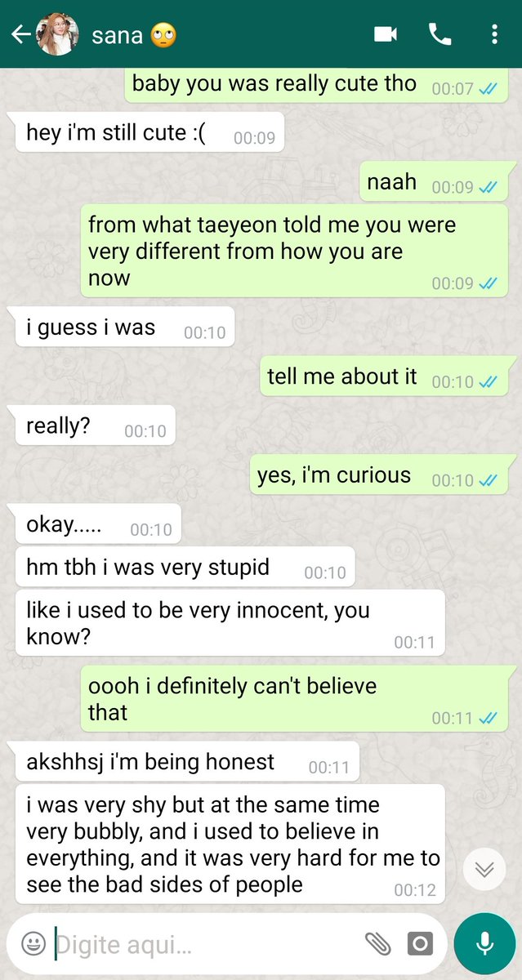The height and width of the screenshot is (980, 522).
Task: Open the emoji picker
Action: tap(33, 944)
